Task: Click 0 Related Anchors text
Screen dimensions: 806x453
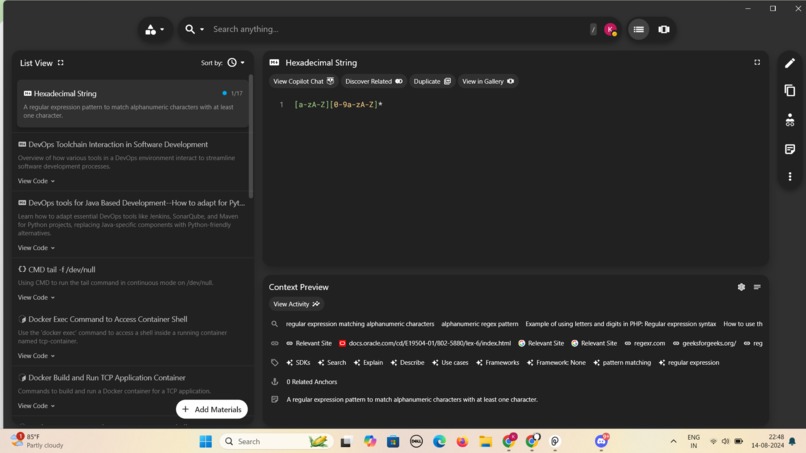Action: point(312,382)
